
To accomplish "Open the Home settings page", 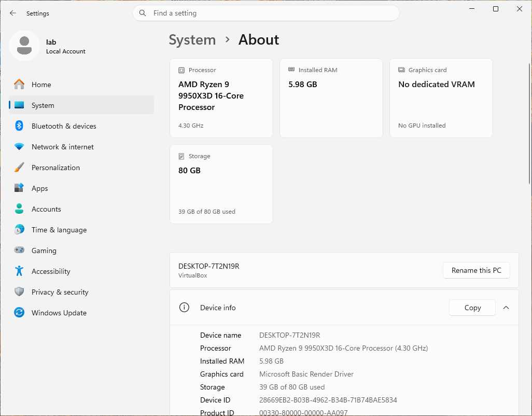I will click(x=81, y=85).
